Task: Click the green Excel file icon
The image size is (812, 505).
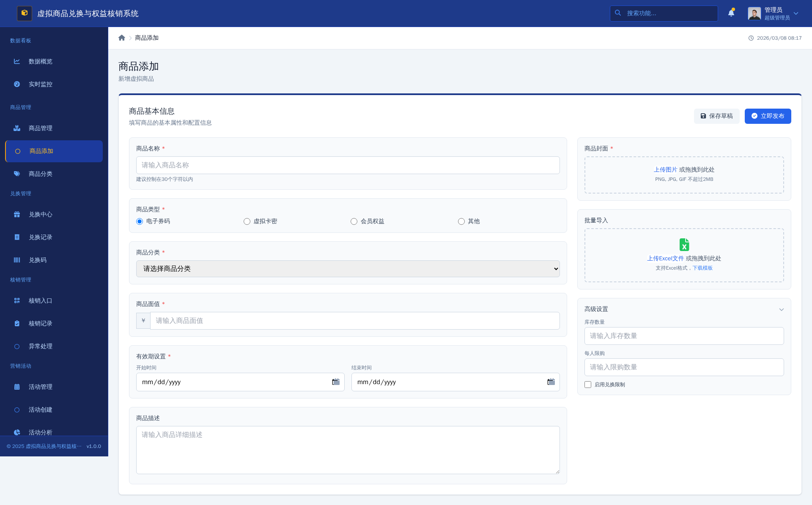Action: coord(684,245)
